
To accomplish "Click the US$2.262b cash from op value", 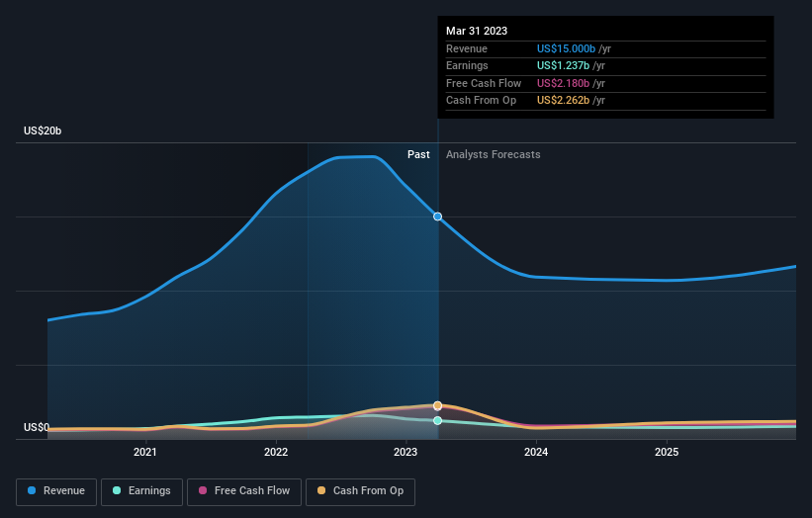I will pos(563,101).
